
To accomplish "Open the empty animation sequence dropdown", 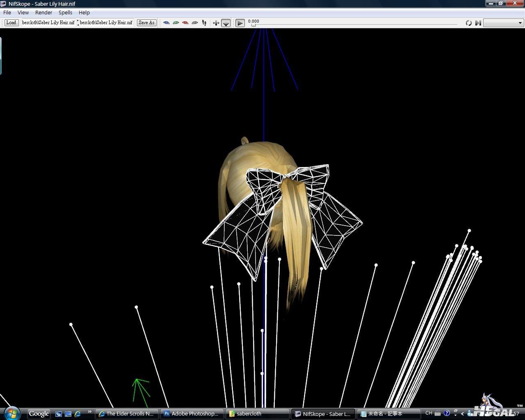I will tap(503, 23).
